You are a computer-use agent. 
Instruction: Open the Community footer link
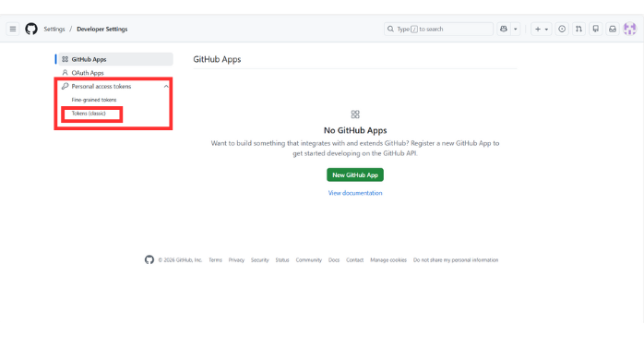[309, 260]
